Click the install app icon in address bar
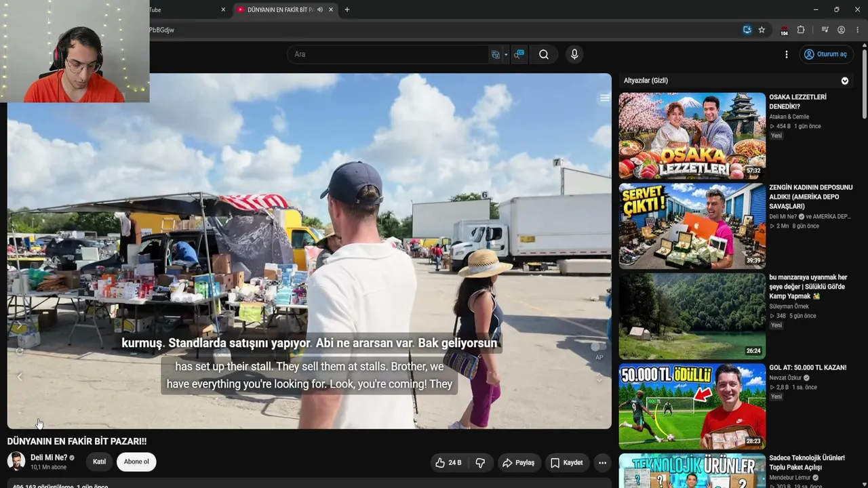Image resolution: width=868 pixels, height=488 pixels. pyautogui.click(x=747, y=30)
